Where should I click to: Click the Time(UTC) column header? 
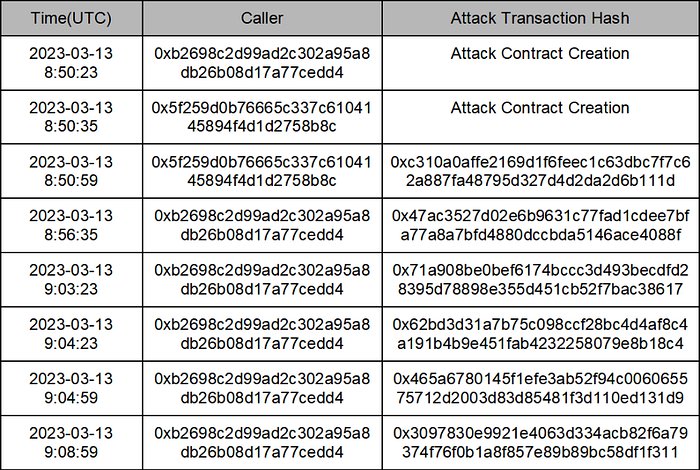pos(71,18)
